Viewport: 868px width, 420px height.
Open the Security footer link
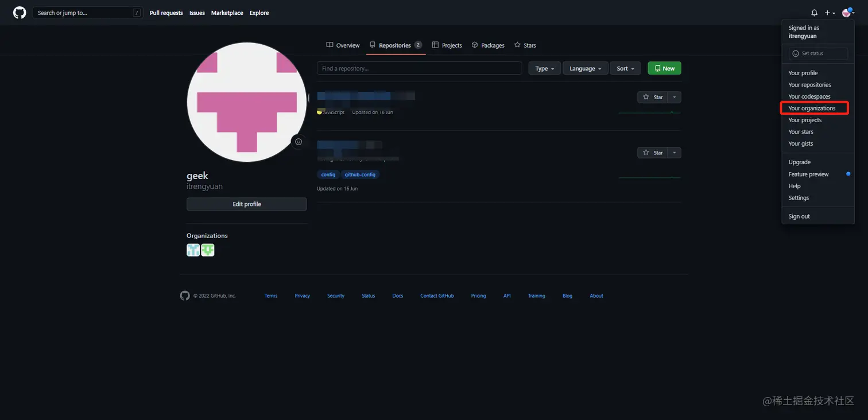click(336, 296)
